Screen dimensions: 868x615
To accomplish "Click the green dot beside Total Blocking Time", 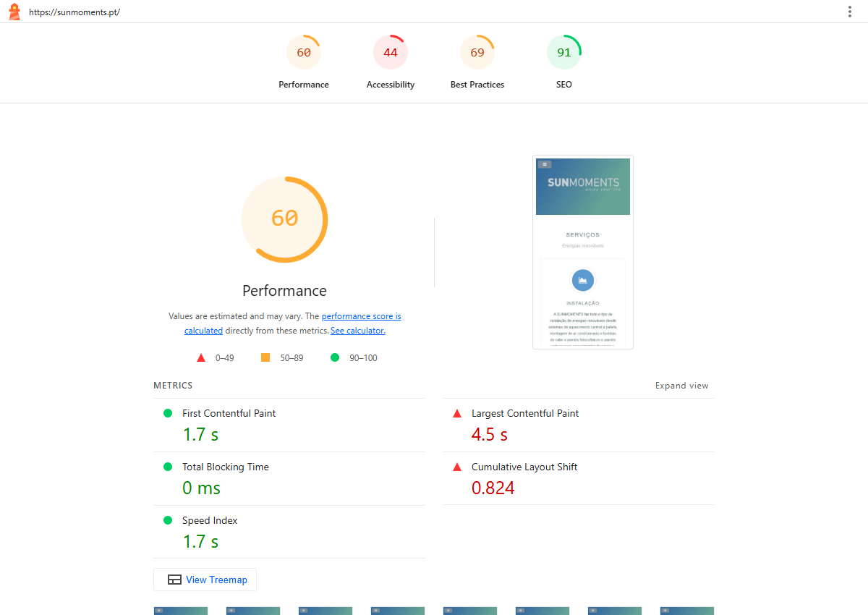I will 168,467.
